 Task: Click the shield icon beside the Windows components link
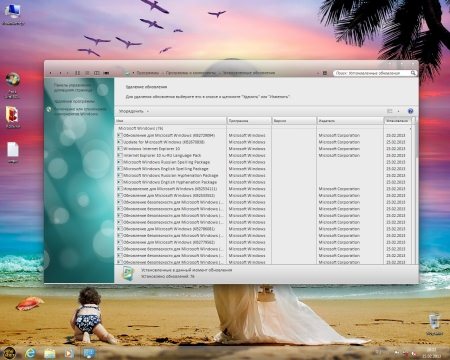tap(49, 109)
